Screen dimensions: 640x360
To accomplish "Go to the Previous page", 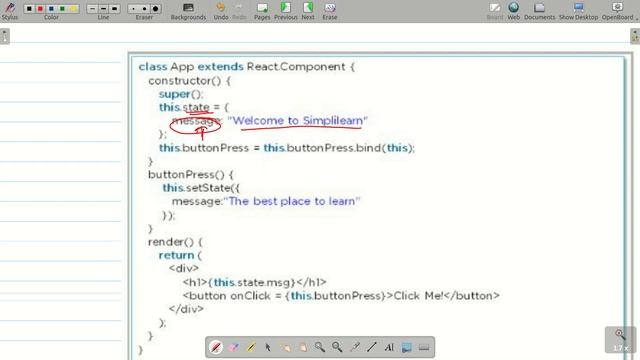I will click(286, 11).
